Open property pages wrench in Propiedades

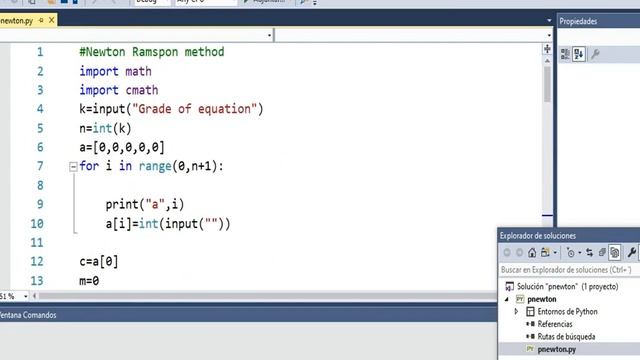[595, 54]
